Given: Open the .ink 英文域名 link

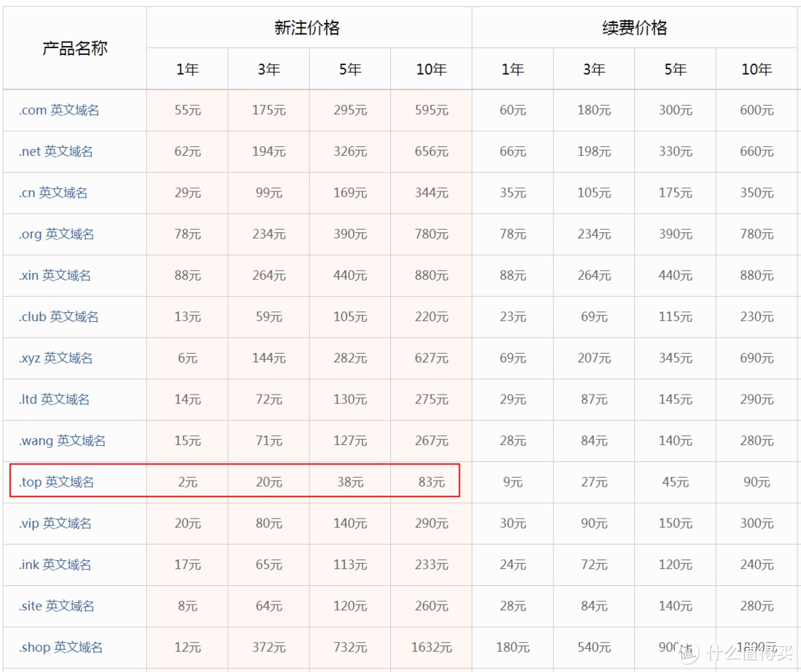Looking at the screenshot, I should click(56, 565).
